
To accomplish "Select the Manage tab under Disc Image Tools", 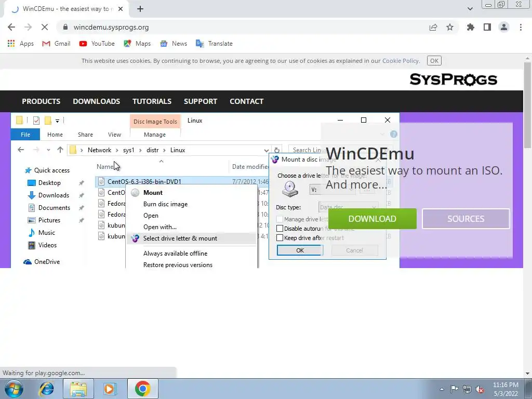I will (155, 135).
